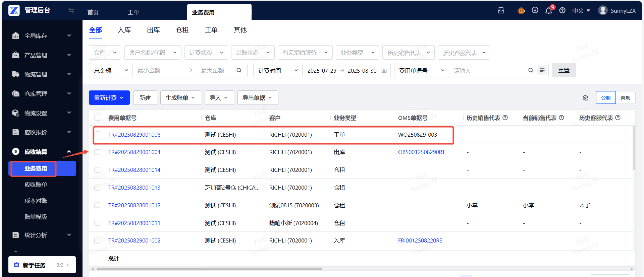The image size is (644, 277).
Task: Open the help question mark icon
Action: click(x=562, y=11)
